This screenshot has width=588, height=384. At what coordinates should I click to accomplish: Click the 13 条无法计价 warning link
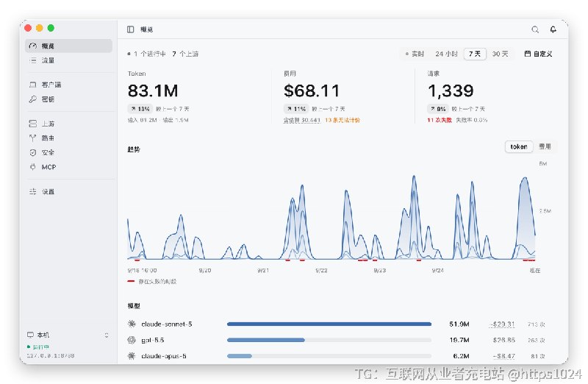point(343,120)
